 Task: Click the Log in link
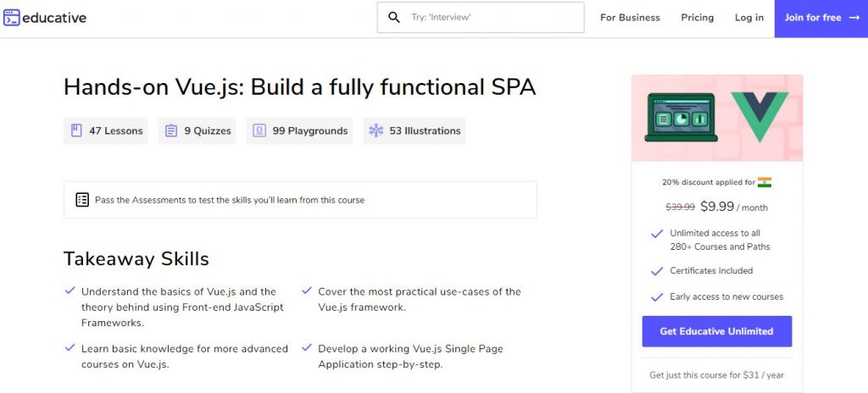click(x=749, y=18)
